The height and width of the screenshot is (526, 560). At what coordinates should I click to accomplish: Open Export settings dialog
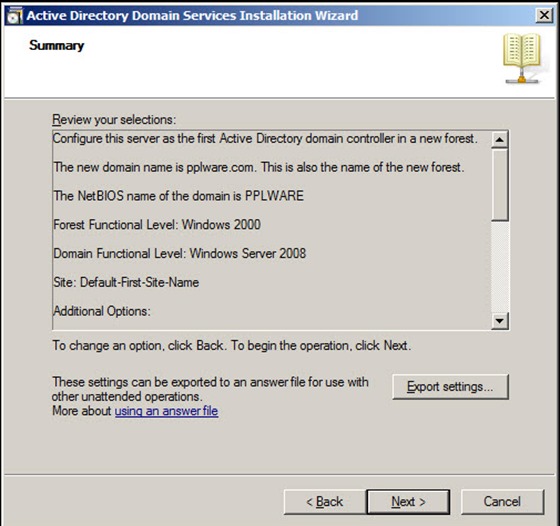450,387
